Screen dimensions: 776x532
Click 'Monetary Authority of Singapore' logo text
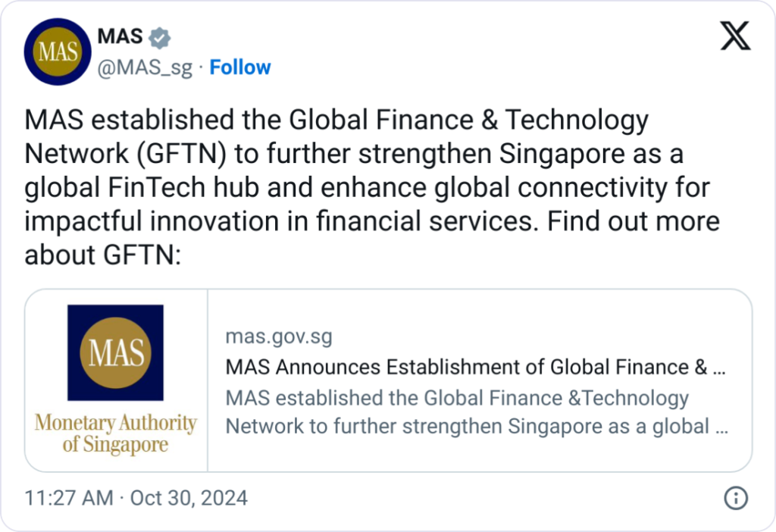coord(115,432)
